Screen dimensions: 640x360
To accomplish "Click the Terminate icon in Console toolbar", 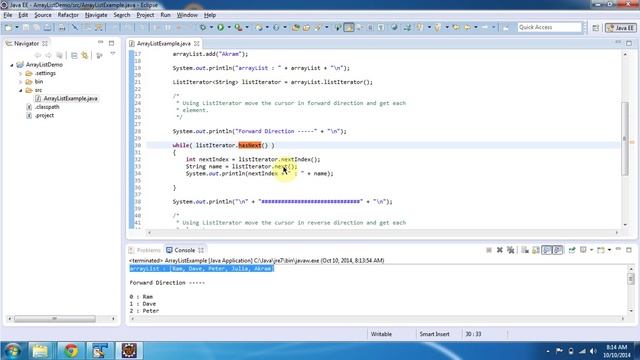I will point(489,250).
